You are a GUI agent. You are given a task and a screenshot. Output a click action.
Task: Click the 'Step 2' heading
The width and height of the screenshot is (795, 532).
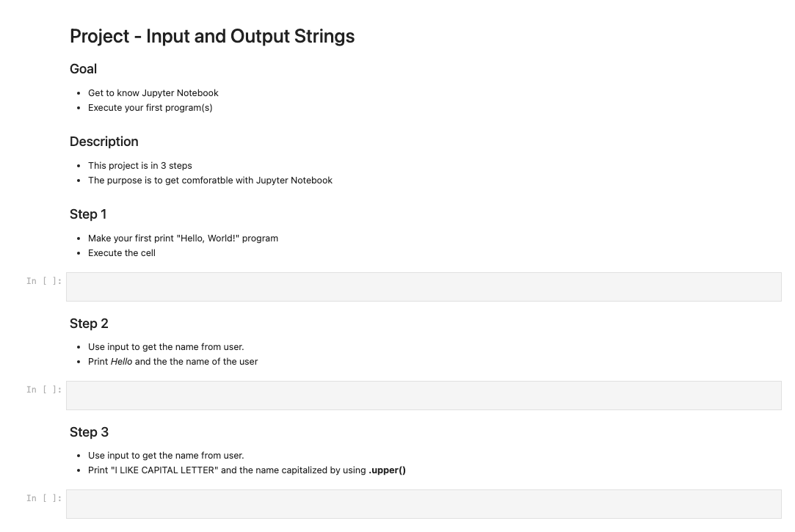(x=89, y=324)
